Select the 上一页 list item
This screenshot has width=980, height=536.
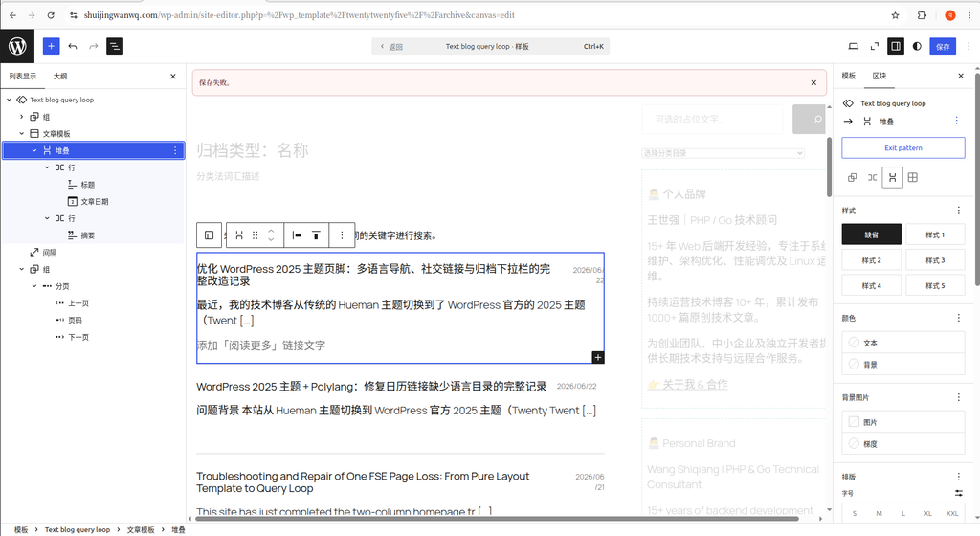pyautogui.click(x=78, y=303)
